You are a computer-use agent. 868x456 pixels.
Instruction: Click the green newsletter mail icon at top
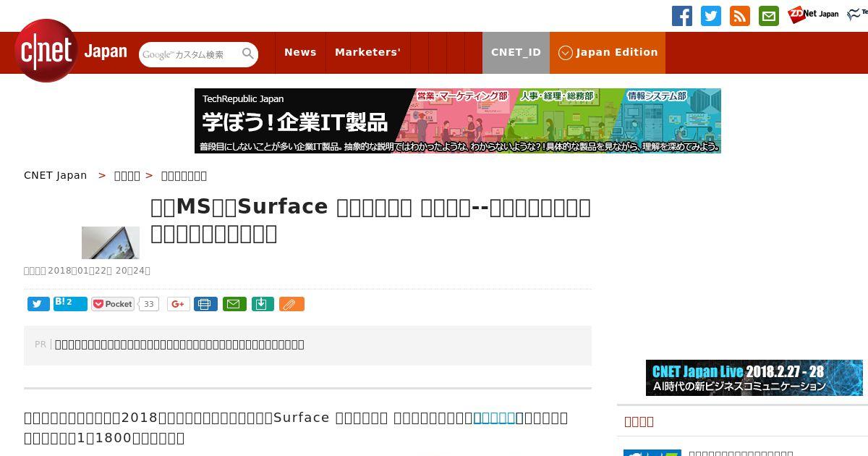769,16
